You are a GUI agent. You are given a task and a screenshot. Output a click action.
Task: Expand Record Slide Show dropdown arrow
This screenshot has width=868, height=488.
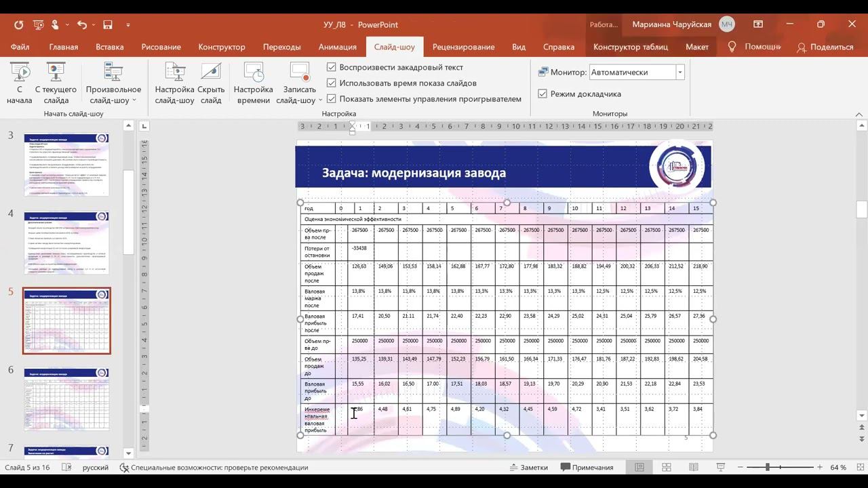point(319,100)
